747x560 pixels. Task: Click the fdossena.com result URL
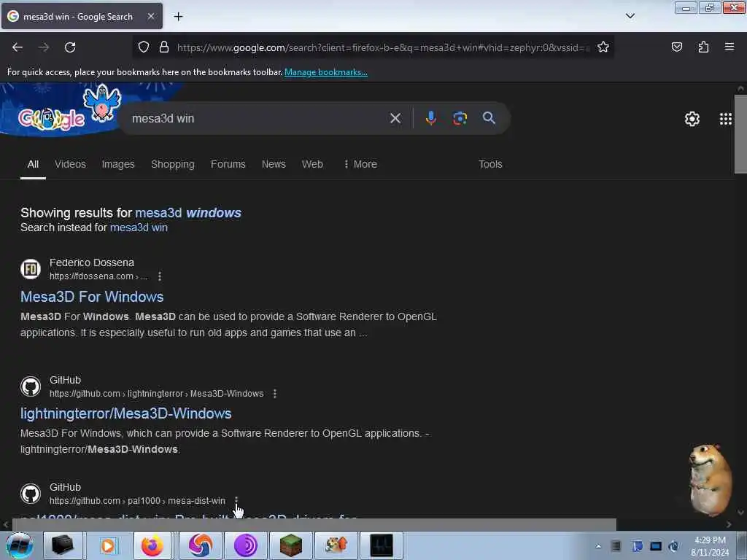[98, 276]
